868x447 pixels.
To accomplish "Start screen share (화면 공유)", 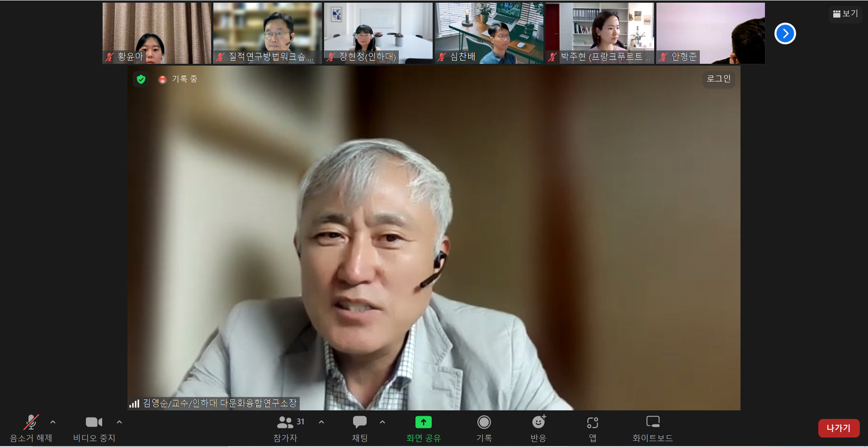I will (x=424, y=428).
